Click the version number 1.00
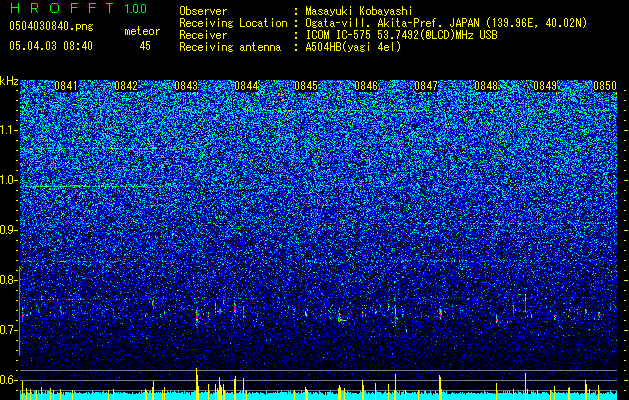629x400 pixels. coord(135,9)
